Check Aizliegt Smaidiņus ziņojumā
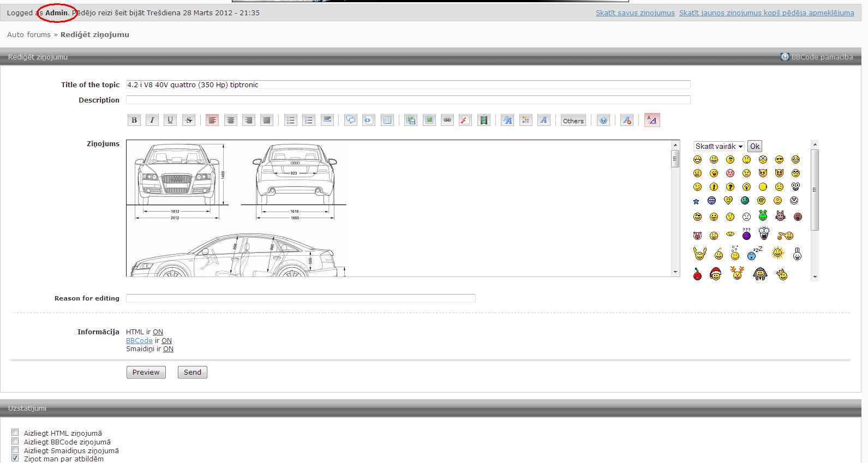 point(15,450)
